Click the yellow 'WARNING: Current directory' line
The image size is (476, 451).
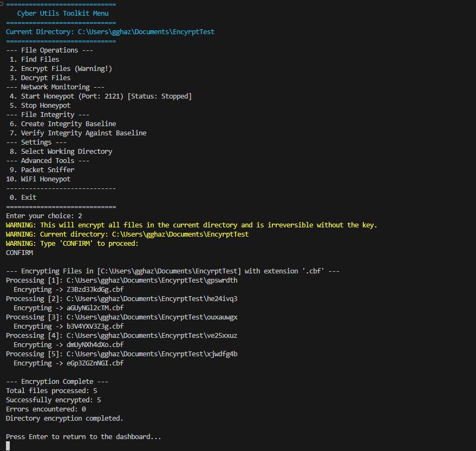tap(127, 234)
